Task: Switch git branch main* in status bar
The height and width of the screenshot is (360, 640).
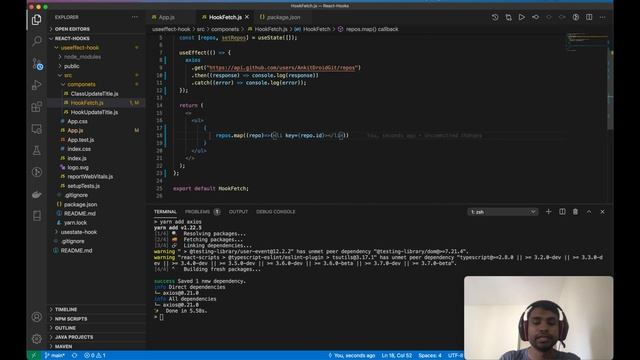Action: tap(55, 356)
